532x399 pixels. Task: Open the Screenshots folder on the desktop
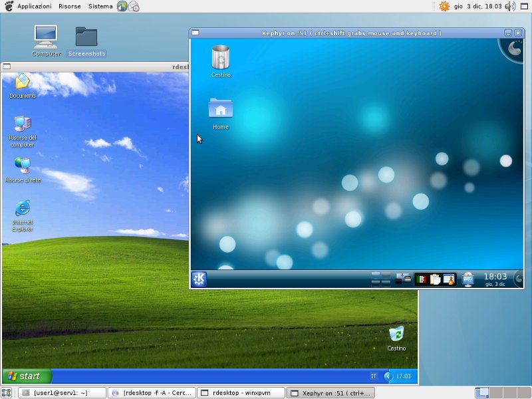pyautogui.click(x=86, y=41)
